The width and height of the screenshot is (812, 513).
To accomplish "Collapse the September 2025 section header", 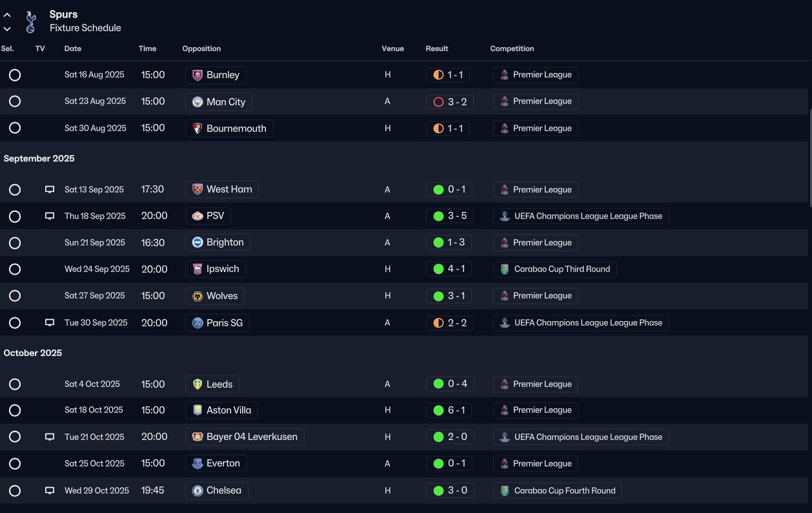I will [x=39, y=158].
